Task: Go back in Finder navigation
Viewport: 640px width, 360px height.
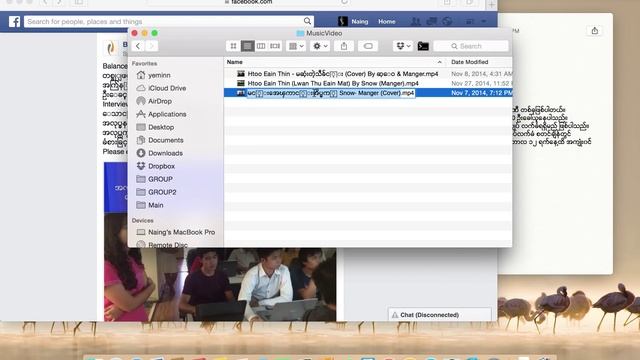Action: pyautogui.click(x=138, y=46)
